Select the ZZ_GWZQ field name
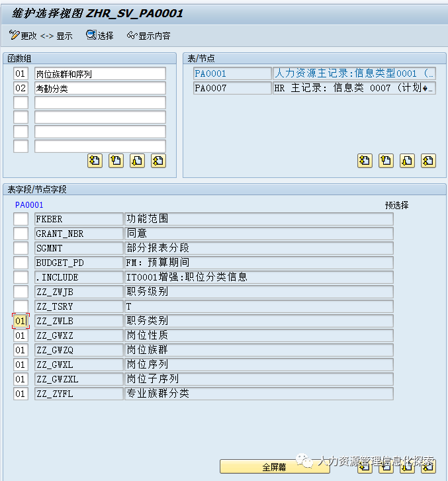This screenshot has height=481, width=448. coord(79,350)
